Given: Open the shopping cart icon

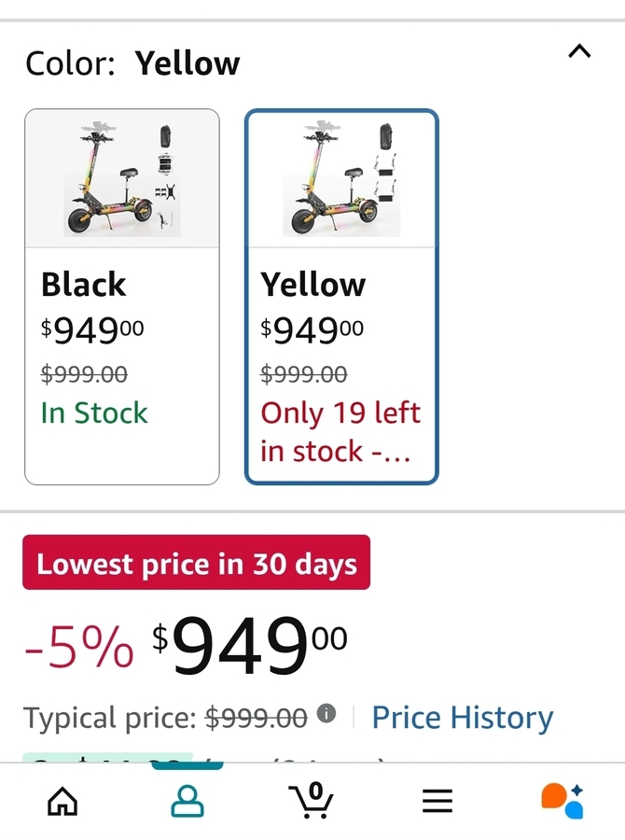Looking at the screenshot, I should [x=312, y=800].
